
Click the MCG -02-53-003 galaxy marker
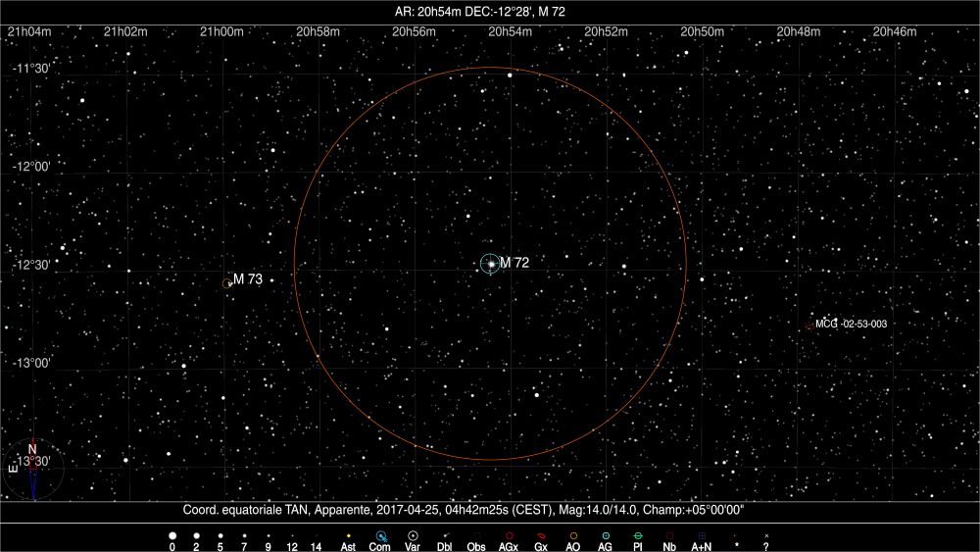coord(808,326)
